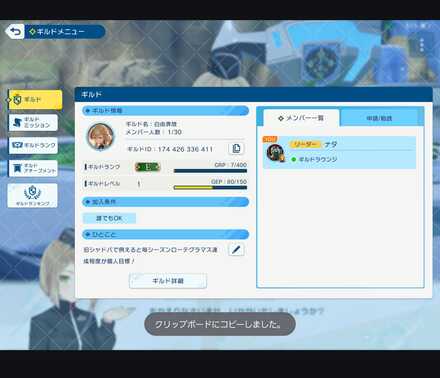Image resolution: width=440 pixels, height=378 pixels.
Task: Open ギルドミッション from the sidebar
Action: tap(33, 122)
